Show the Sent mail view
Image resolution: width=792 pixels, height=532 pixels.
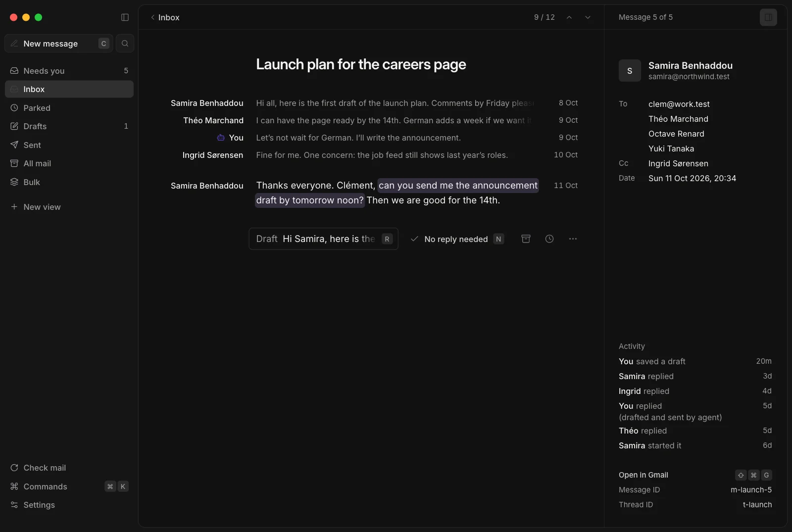click(69, 145)
